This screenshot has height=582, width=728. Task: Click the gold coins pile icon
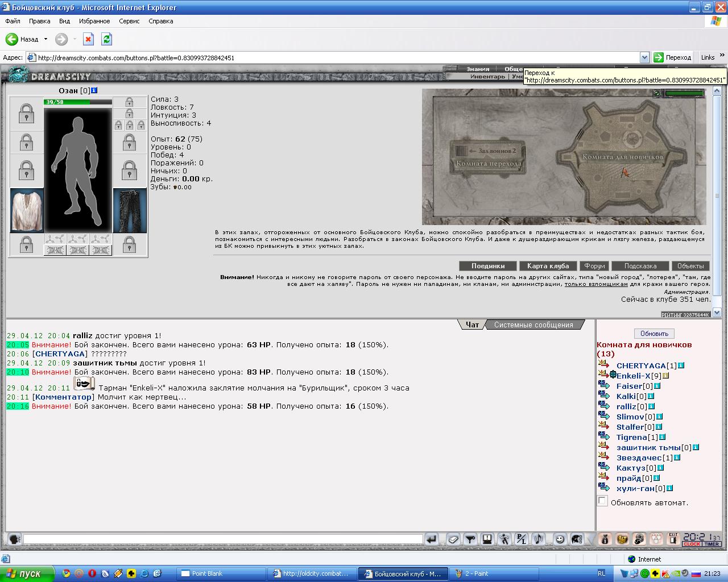[x=622, y=539]
